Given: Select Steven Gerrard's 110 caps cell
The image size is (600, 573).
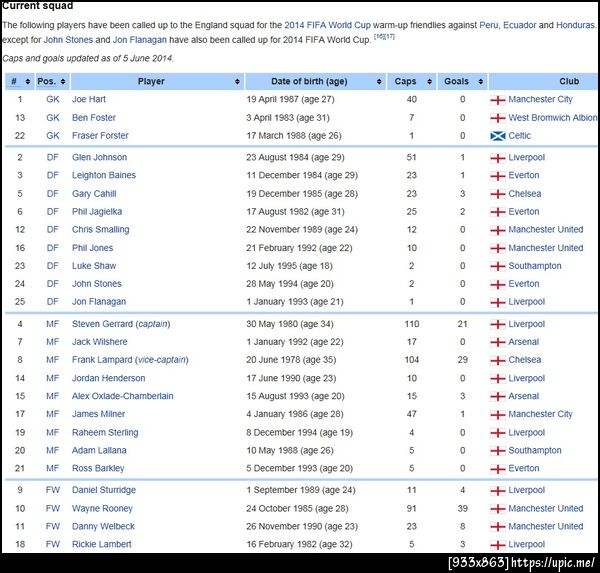Looking at the screenshot, I should coord(412,324).
